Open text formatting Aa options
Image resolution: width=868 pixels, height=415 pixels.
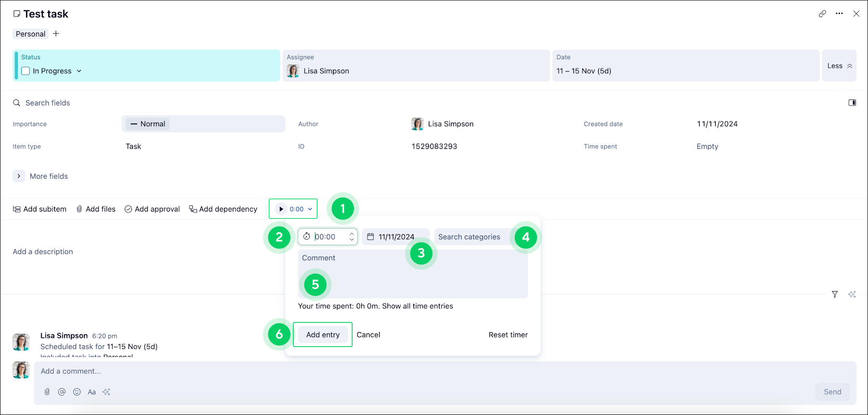[x=92, y=392]
